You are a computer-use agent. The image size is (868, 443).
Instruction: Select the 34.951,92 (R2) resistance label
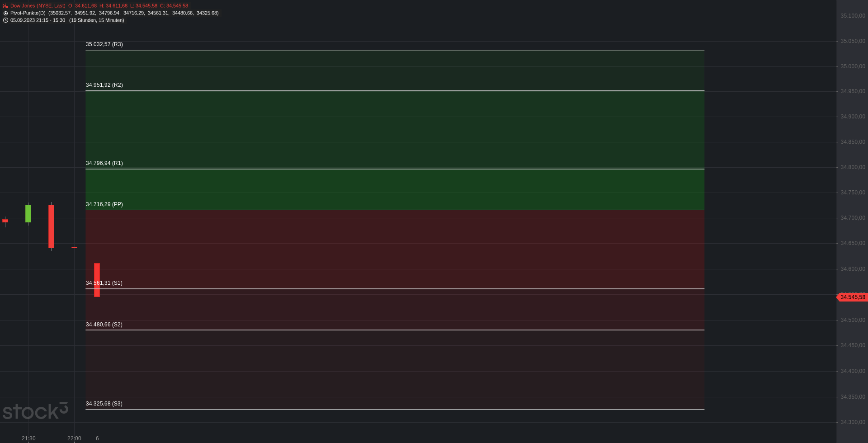point(104,85)
